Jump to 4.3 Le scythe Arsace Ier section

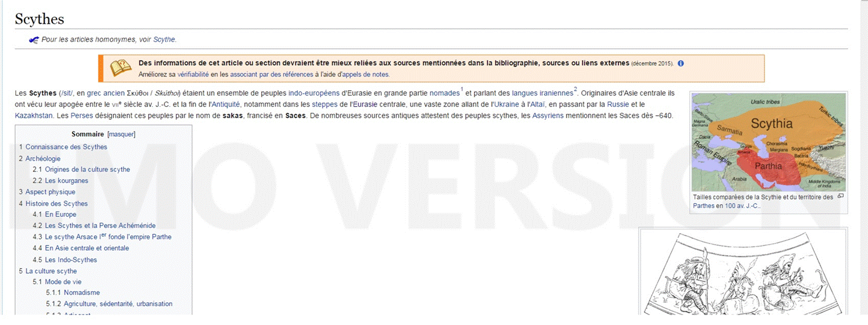(x=102, y=237)
